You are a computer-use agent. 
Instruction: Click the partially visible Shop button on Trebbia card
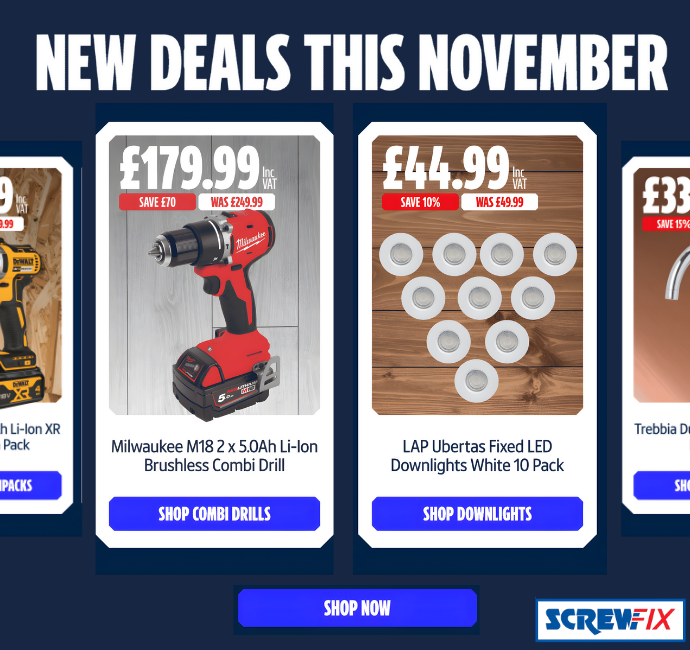[x=661, y=485]
